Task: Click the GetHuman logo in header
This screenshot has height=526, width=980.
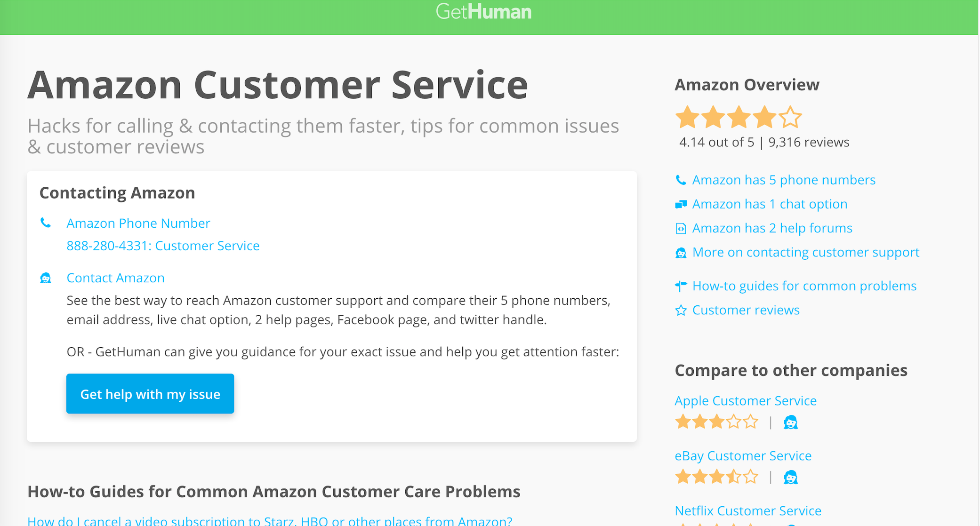Action: click(x=483, y=12)
